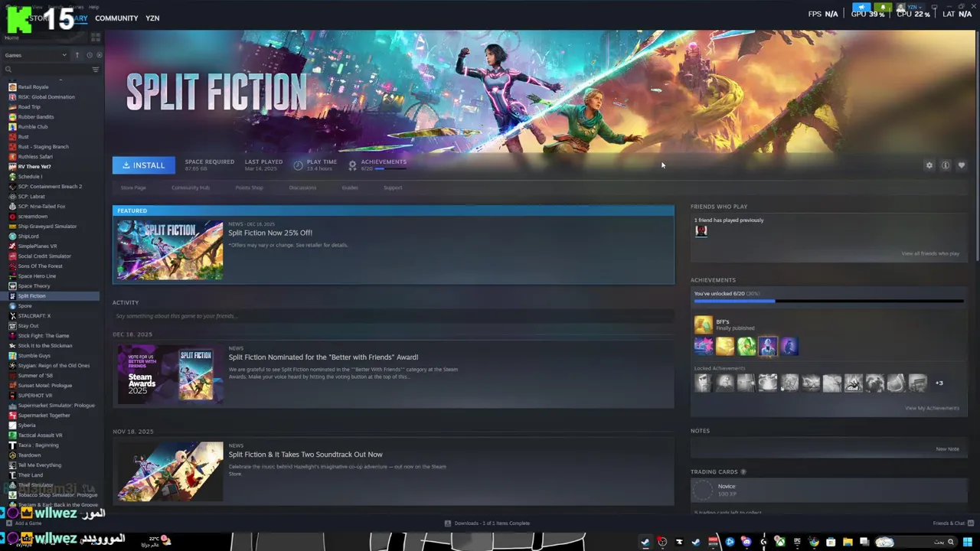Click Add a Game

pos(22,523)
